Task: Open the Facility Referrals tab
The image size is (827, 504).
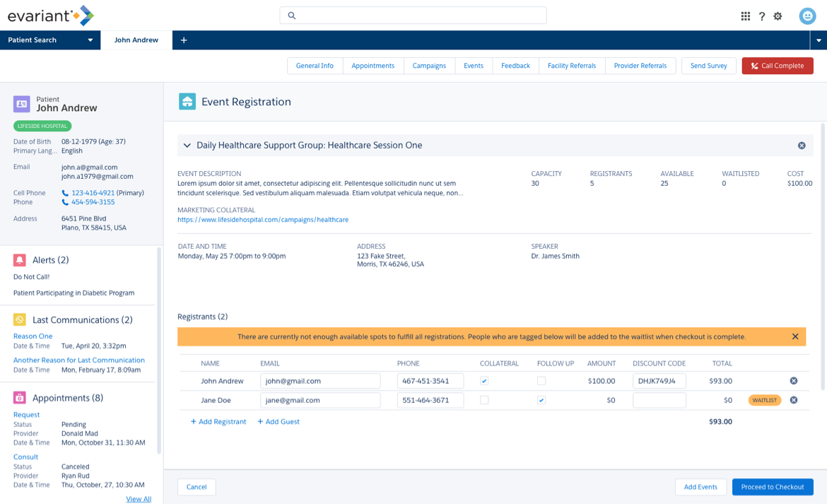Action: (x=571, y=66)
